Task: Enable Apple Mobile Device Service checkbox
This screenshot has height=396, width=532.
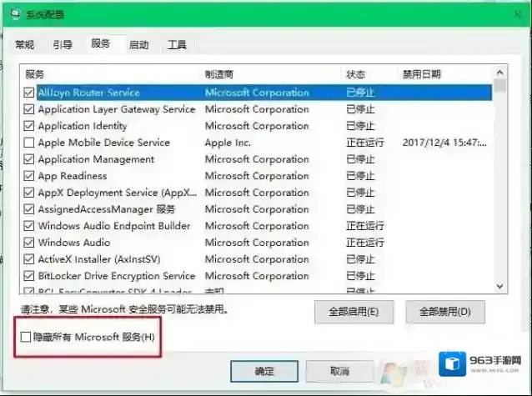Action: pyautogui.click(x=29, y=143)
